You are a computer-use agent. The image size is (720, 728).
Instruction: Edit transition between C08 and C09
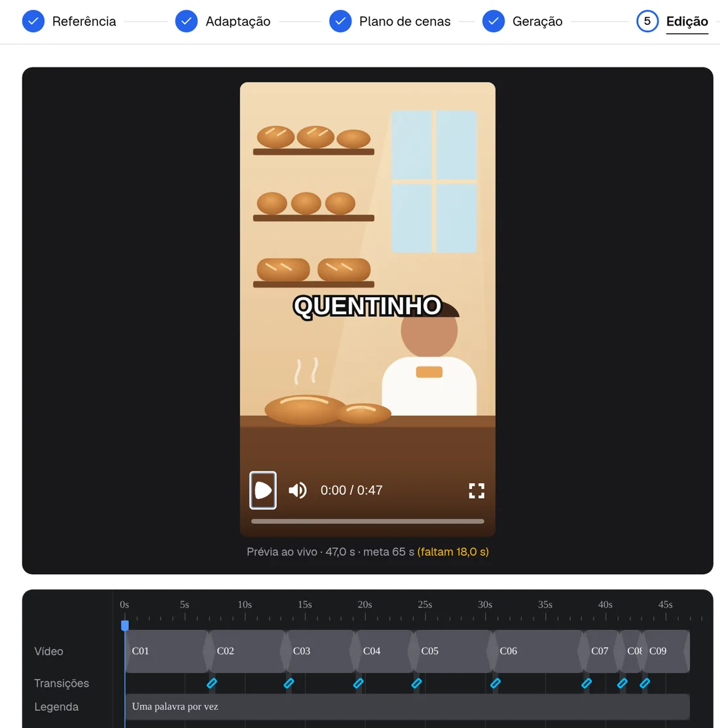pyautogui.click(x=645, y=683)
